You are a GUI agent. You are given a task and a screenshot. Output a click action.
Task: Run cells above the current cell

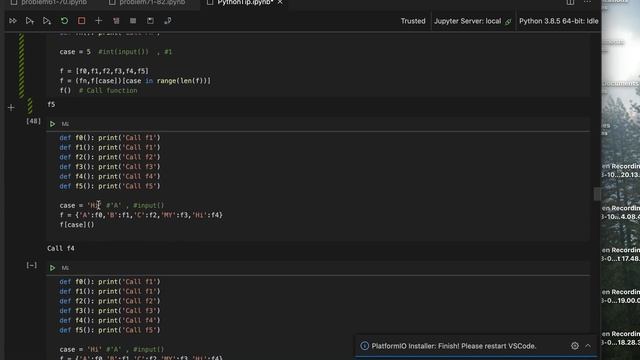click(x=30, y=21)
